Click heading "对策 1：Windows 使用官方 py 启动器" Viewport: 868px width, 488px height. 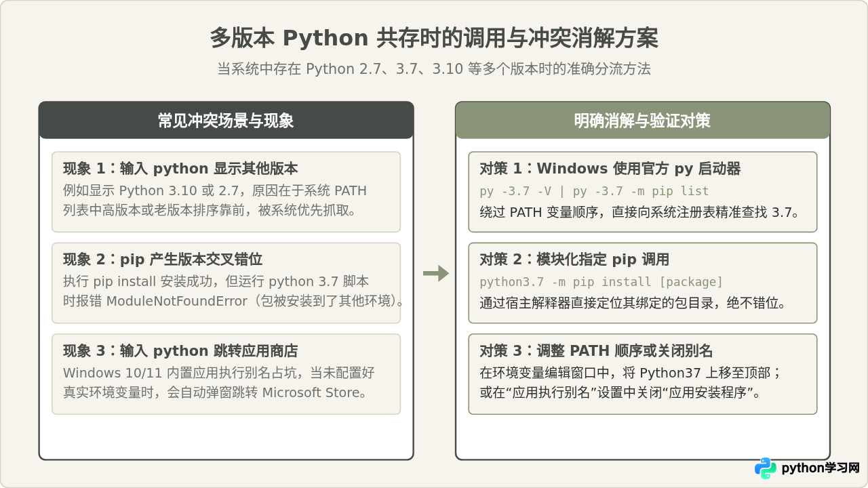(x=610, y=169)
